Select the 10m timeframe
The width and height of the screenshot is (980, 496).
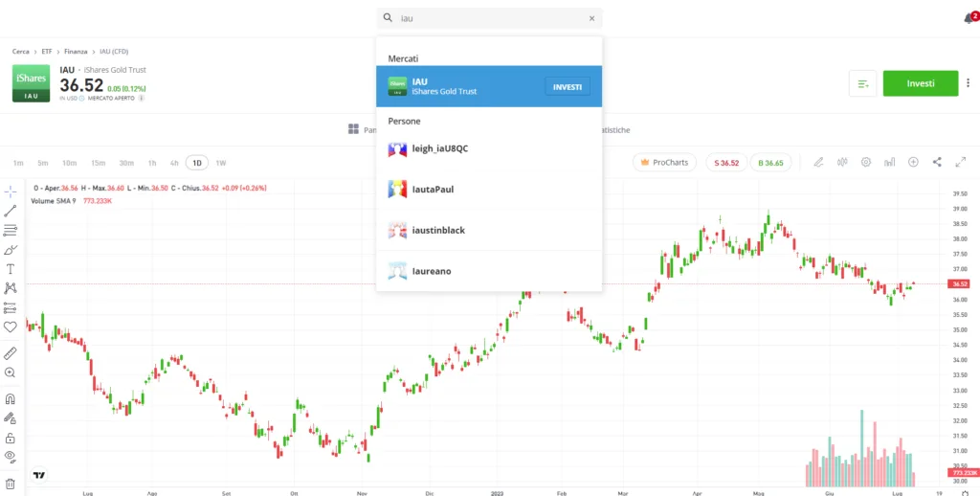[x=69, y=163]
